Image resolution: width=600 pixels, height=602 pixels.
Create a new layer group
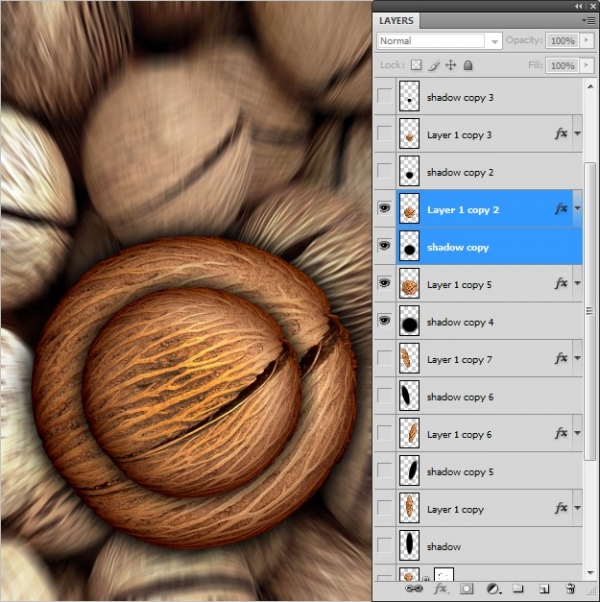(x=518, y=588)
